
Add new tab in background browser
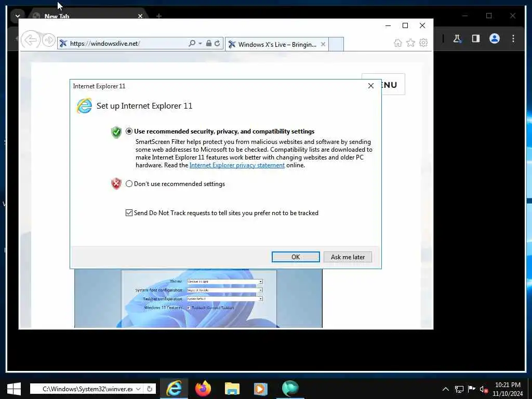click(159, 16)
